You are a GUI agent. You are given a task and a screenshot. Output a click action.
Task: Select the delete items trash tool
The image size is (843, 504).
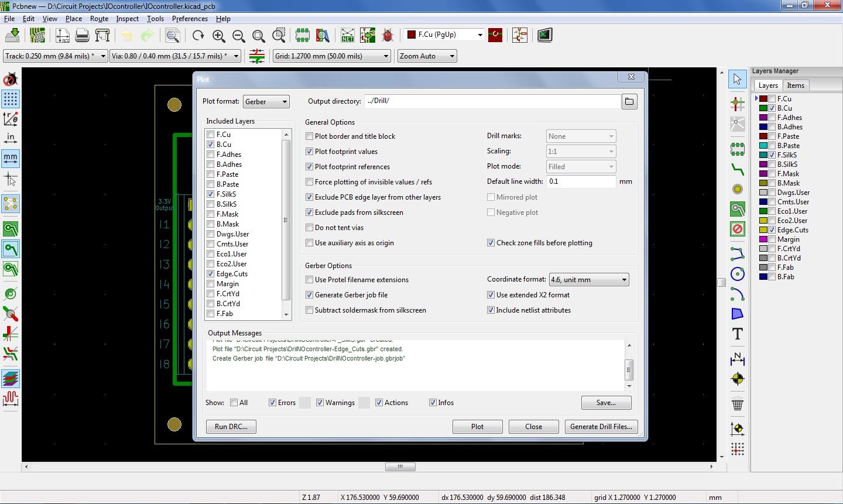coord(738,404)
